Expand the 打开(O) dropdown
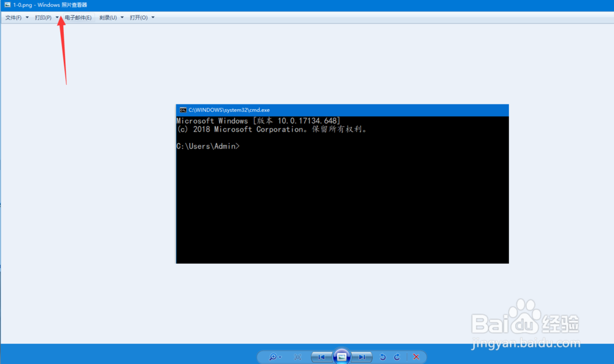Image resolution: width=614 pixels, height=364 pixels. point(142,18)
